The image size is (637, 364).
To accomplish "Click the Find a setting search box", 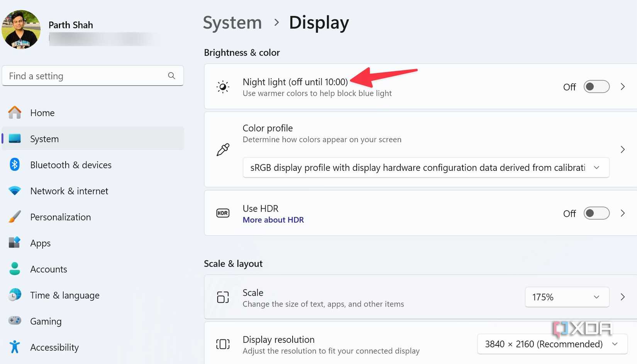I will tap(93, 76).
